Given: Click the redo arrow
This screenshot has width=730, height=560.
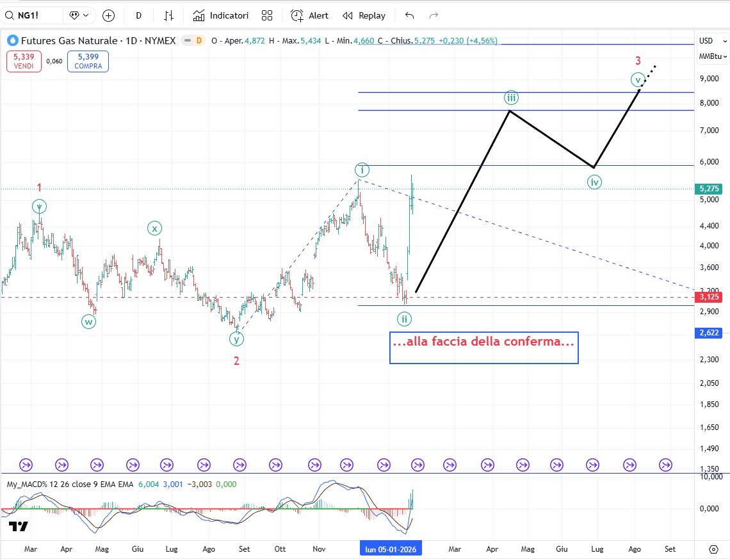Looking at the screenshot, I should (434, 15).
